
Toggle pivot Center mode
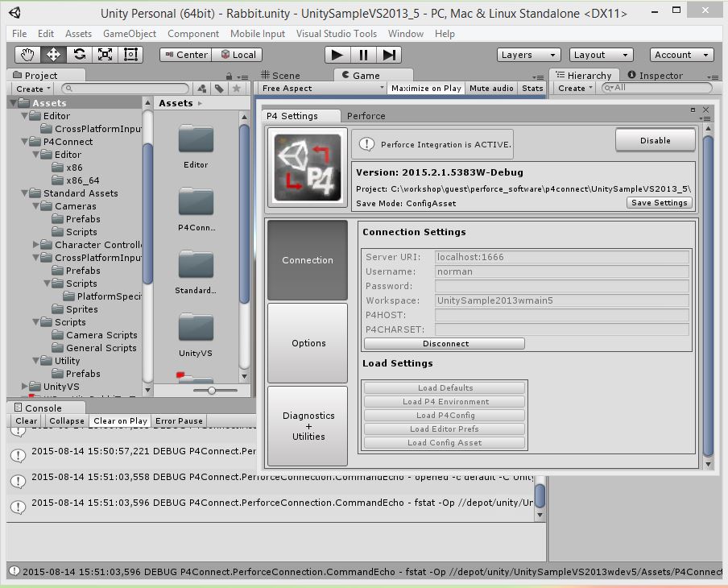[x=186, y=55]
